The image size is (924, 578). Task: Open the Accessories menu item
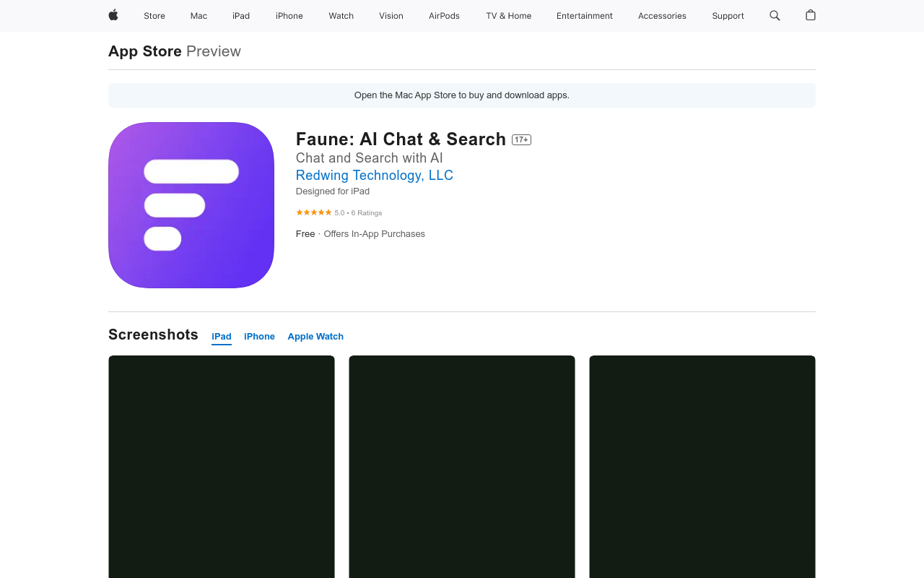click(x=662, y=16)
